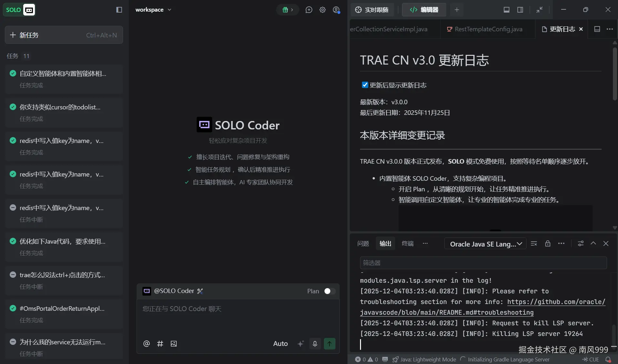Click the @ mention icon
Image resolution: width=618 pixels, height=364 pixels.
tap(147, 344)
